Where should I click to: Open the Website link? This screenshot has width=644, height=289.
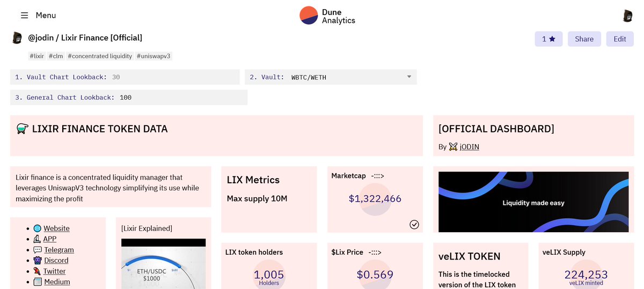click(56, 228)
